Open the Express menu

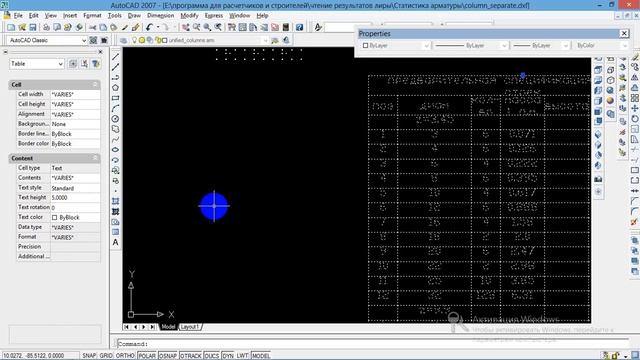point(214,16)
